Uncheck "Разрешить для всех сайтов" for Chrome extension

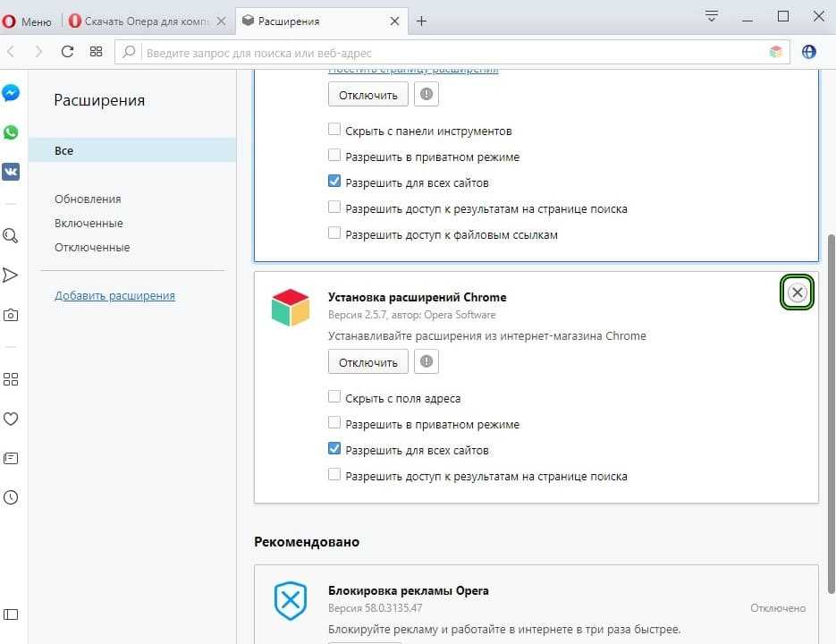click(x=334, y=450)
